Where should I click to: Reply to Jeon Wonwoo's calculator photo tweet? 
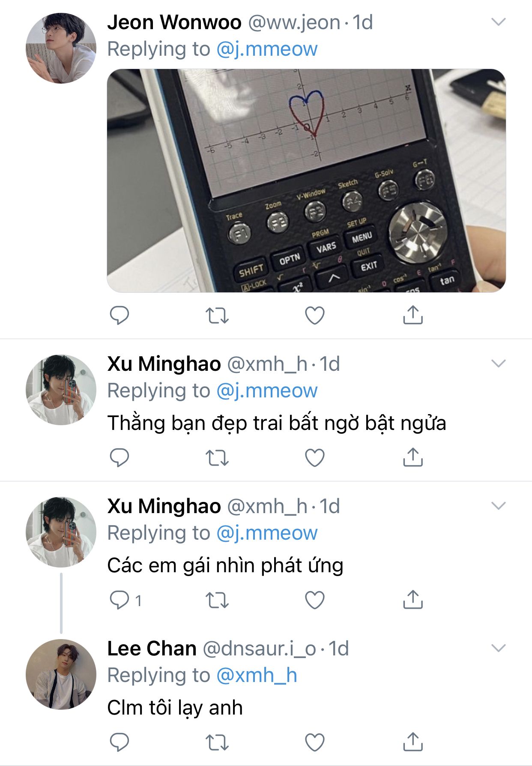tap(120, 315)
